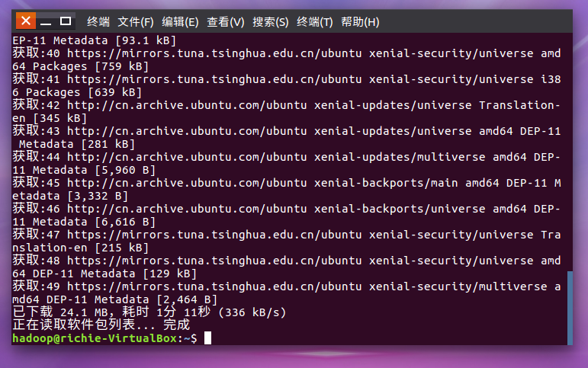
Task: Click the 获取:44 xenial-updates/multiverse line
Action: pos(287,157)
